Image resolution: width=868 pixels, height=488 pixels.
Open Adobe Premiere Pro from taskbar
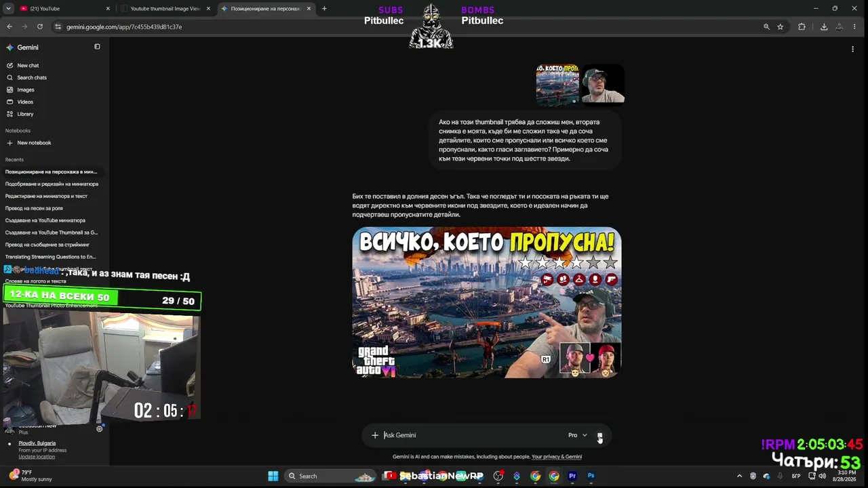tap(572, 476)
